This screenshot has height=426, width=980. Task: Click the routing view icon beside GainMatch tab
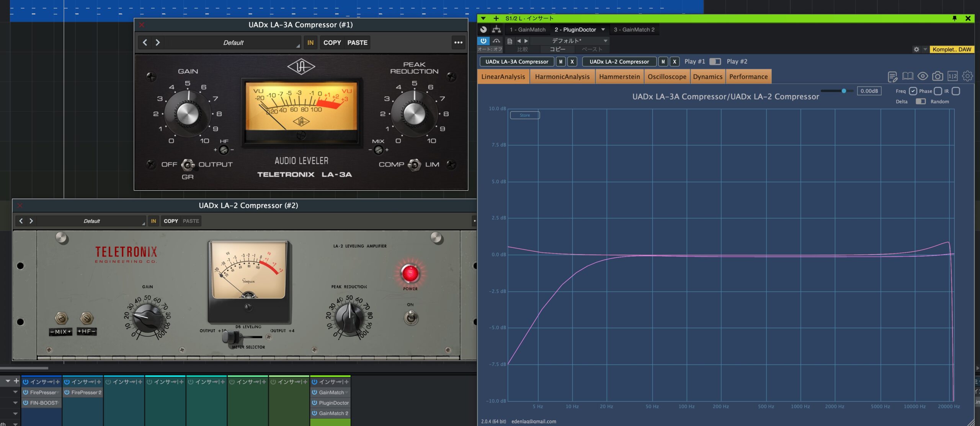coord(497,29)
